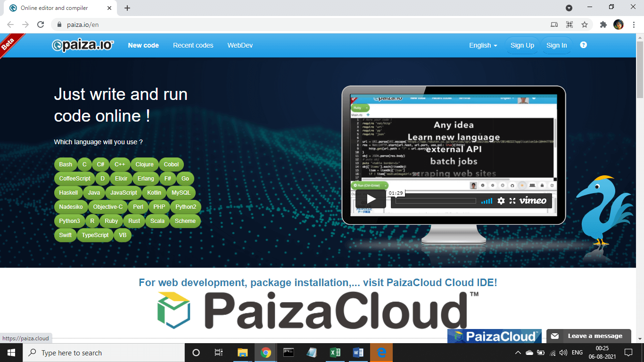Click the large PaizaCloud banner logo
The image size is (644, 362).
click(x=318, y=310)
